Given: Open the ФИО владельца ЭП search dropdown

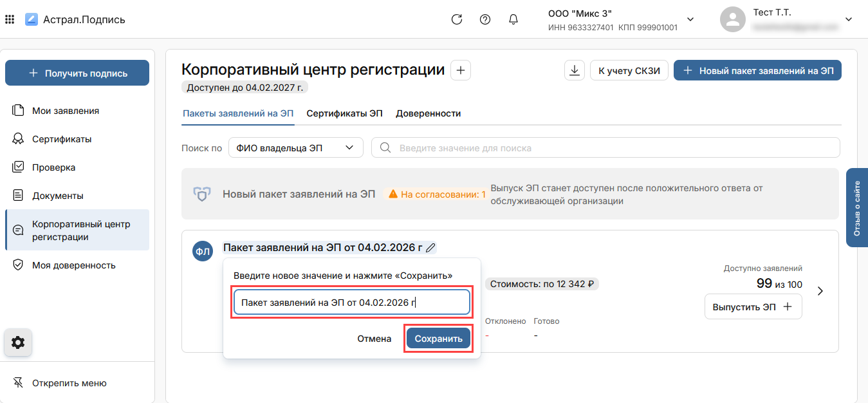Looking at the screenshot, I should coord(295,147).
